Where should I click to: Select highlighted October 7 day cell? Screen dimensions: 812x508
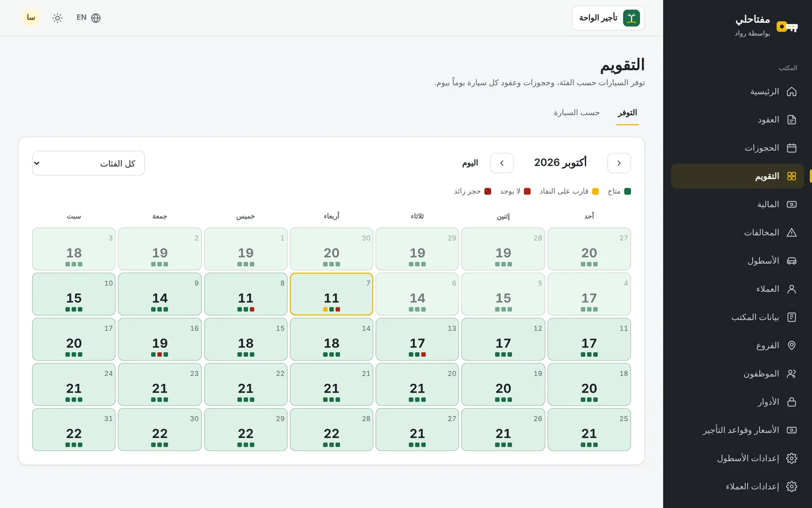(332, 294)
